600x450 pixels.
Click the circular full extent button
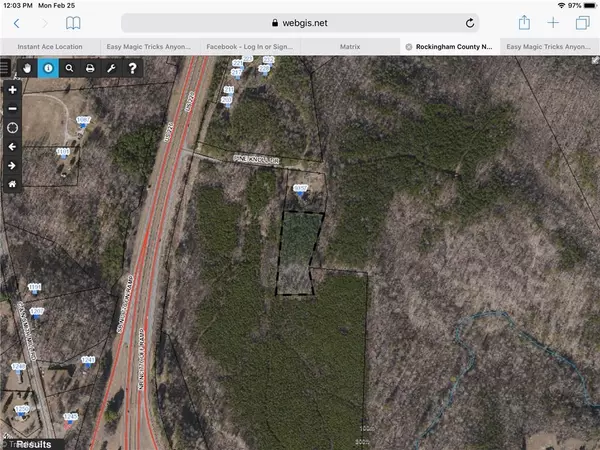(12, 128)
